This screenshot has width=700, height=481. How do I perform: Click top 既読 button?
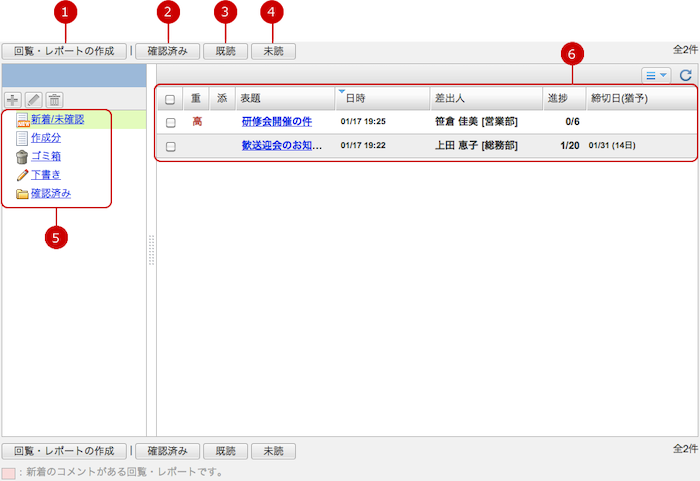coord(225,51)
